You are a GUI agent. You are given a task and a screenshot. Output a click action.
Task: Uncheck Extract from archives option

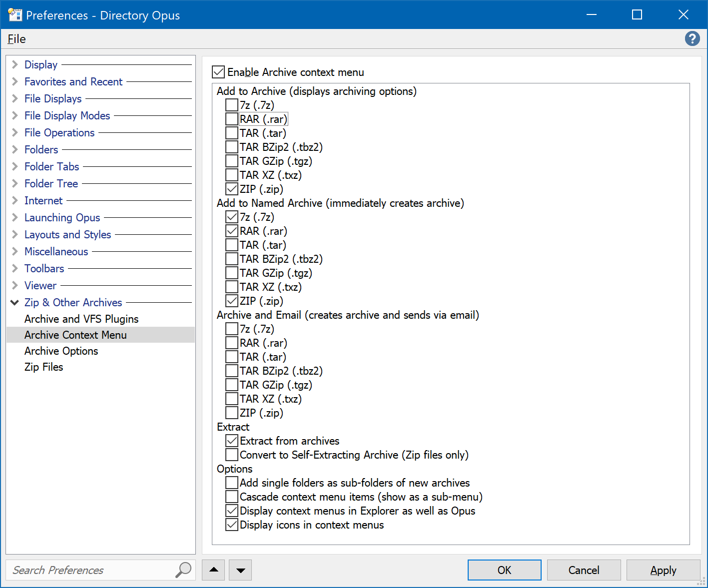(x=231, y=441)
